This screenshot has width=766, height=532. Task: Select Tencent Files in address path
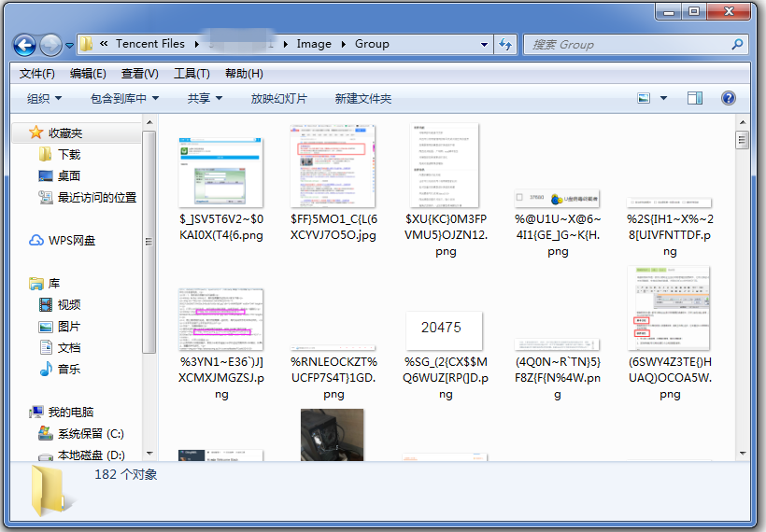tap(150, 44)
